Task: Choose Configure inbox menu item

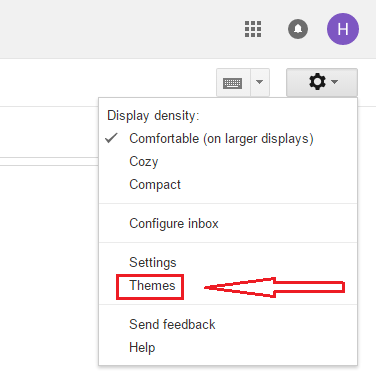Action: tap(228, 223)
